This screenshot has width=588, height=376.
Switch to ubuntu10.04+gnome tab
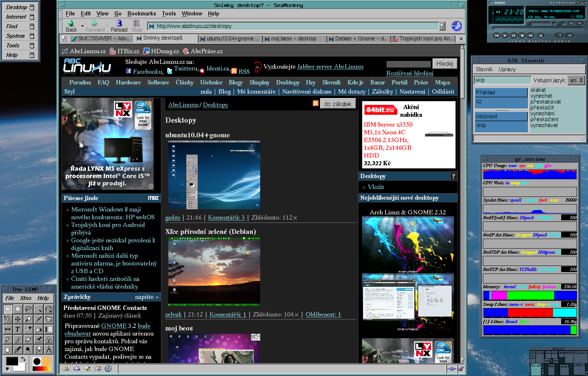(230, 39)
